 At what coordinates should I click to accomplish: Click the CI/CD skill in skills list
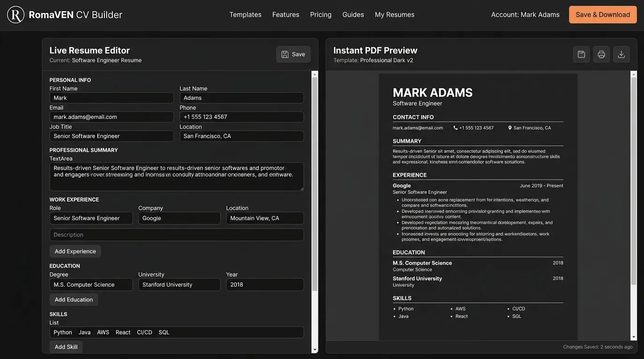[x=145, y=332]
